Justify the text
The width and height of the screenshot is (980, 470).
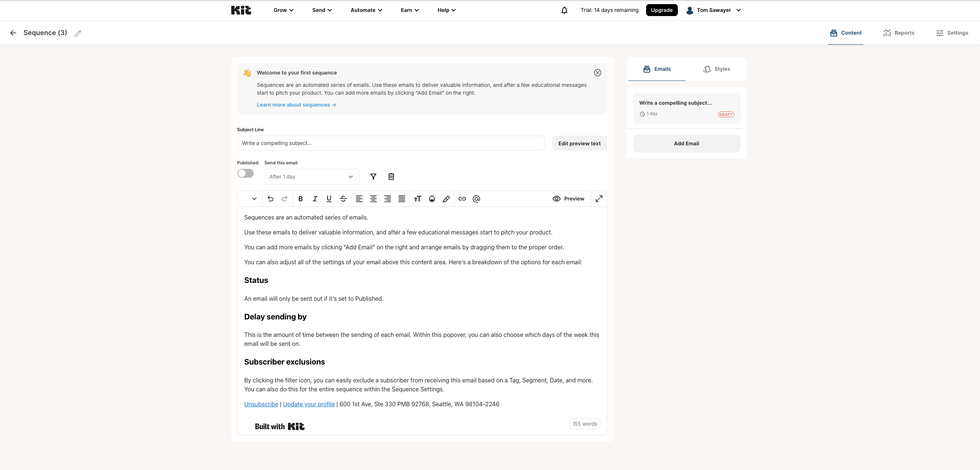coord(402,199)
